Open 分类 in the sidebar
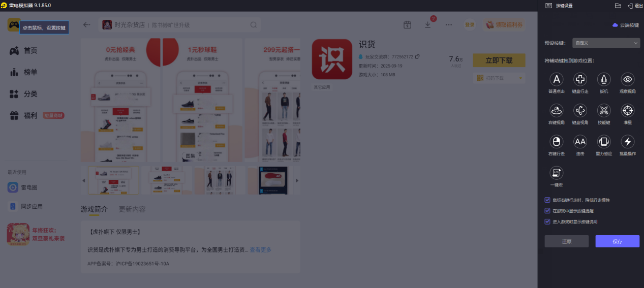Screen dimensions: 644x288 pyautogui.click(x=24, y=94)
